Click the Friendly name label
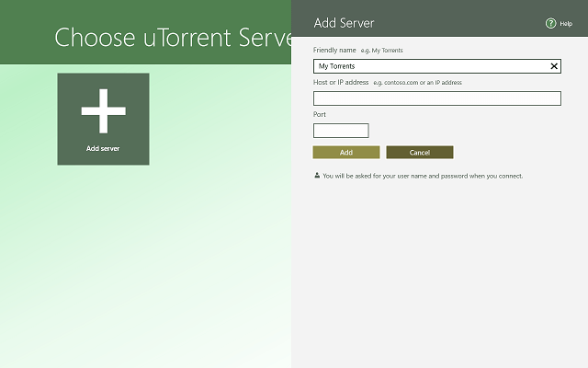This screenshot has width=588, height=368. point(334,50)
